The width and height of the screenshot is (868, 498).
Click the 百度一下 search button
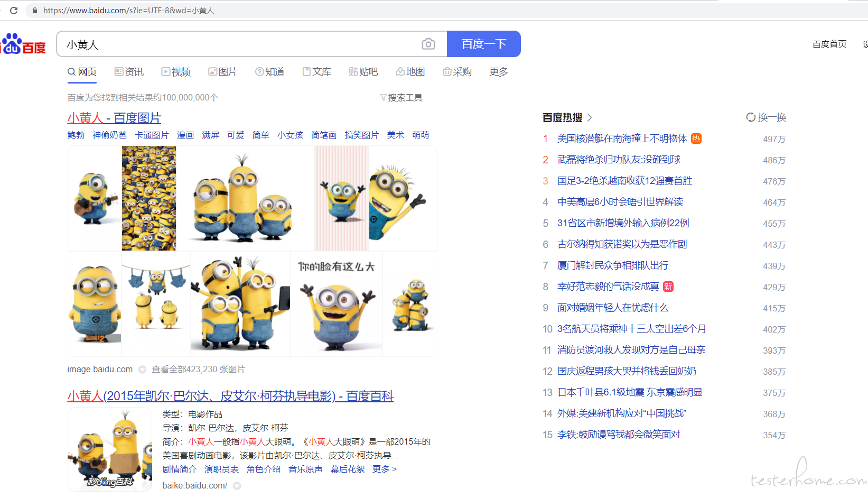tap(484, 44)
